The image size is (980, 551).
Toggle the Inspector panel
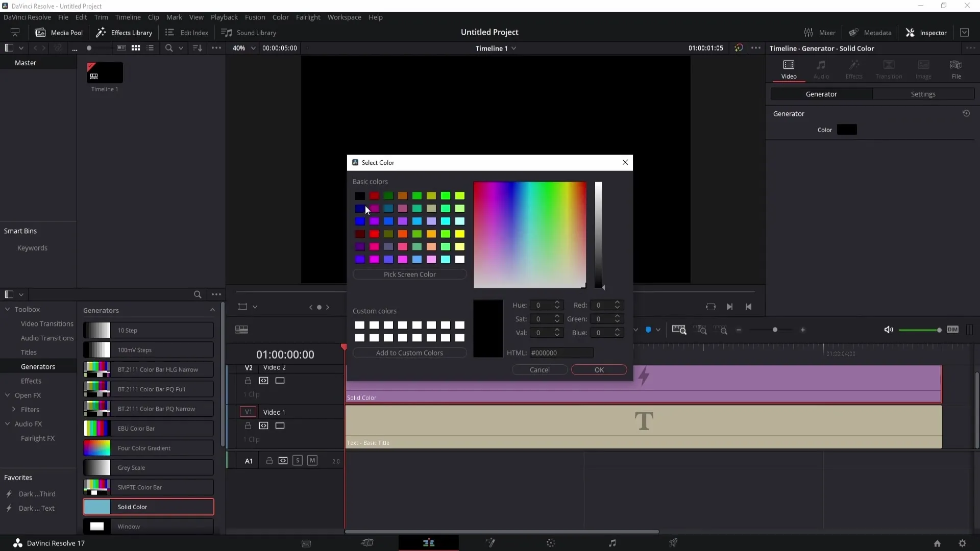[926, 33]
